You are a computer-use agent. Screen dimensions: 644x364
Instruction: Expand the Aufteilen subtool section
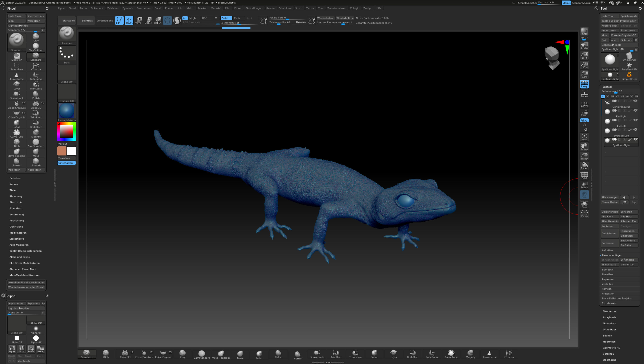click(x=607, y=250)
